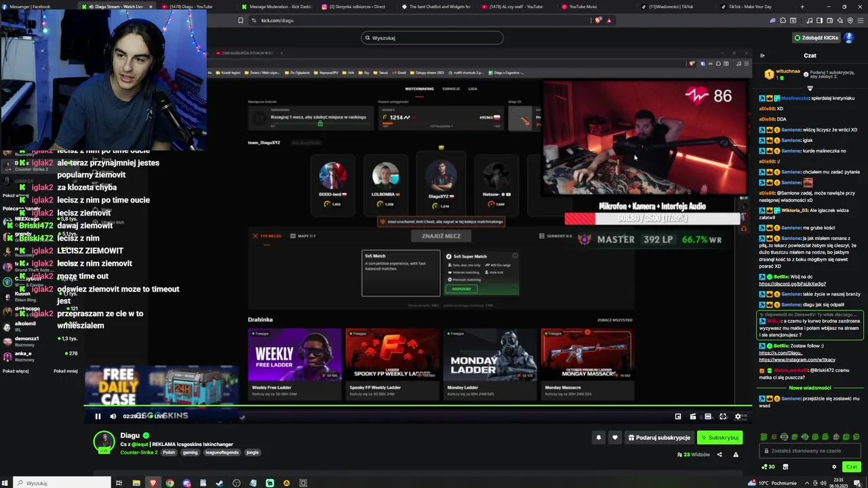Open the Brave Shields lion icon

click(598, 20)
